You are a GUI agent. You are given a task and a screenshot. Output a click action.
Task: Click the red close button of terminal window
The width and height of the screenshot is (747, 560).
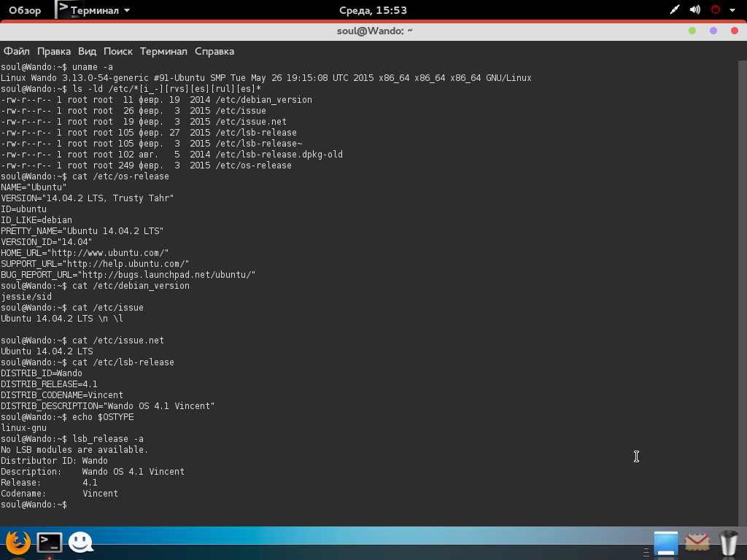735,31
